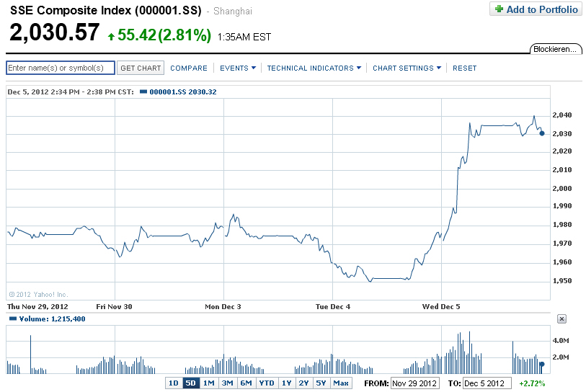Viewport: 586px width, 392px height.
Task: Select the 1Y time range
Action: [x=287, y=383]
